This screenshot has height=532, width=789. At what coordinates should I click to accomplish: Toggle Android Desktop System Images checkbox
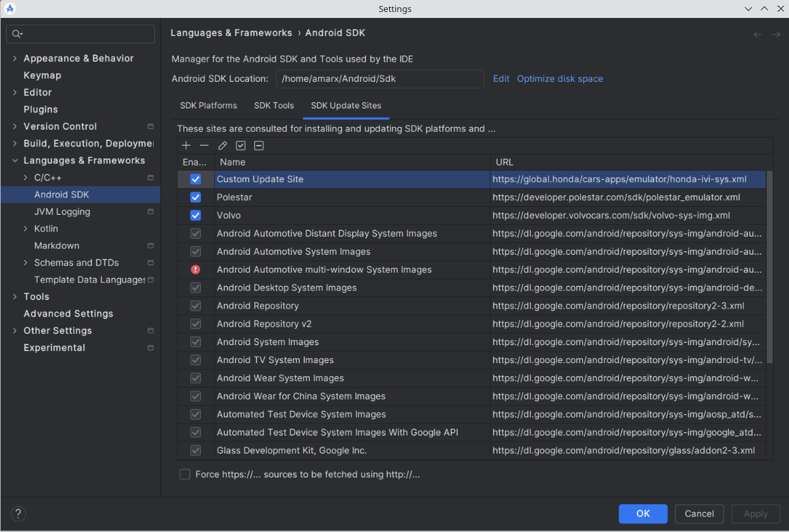tap(196, 288)
